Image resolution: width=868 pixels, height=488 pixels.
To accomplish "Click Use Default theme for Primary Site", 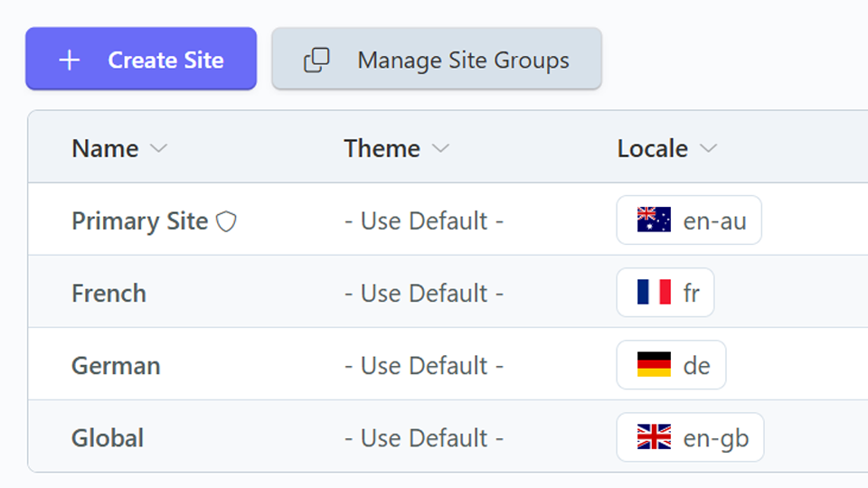I will point(424,221).
